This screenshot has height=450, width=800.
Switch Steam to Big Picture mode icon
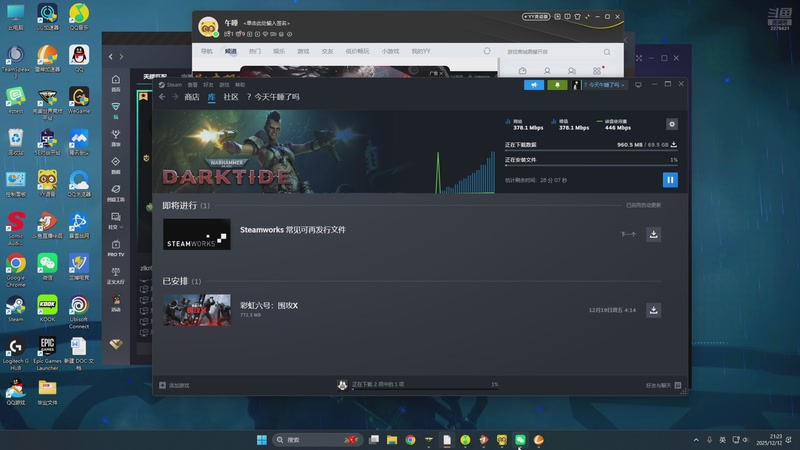point(638,85)
